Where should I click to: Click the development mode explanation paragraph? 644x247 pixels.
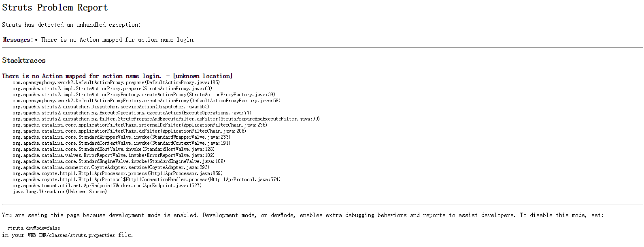point(303,215)
